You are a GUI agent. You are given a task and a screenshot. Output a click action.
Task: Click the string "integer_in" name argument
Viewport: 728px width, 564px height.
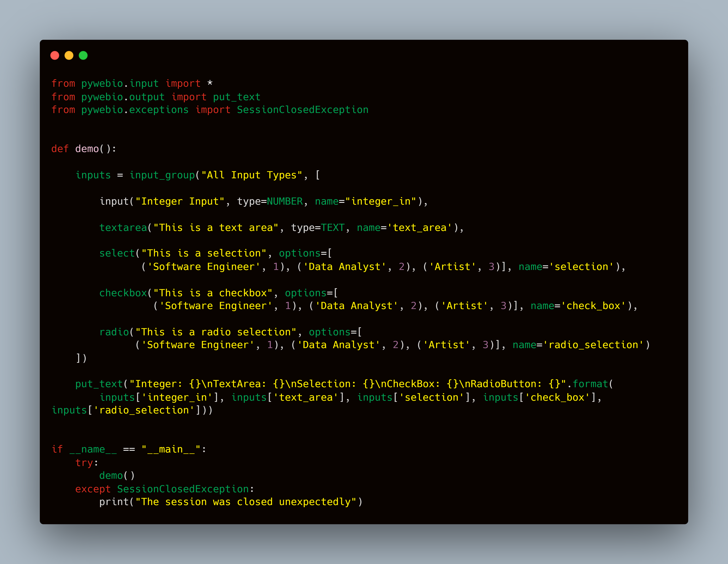click(x=381, y=201)
